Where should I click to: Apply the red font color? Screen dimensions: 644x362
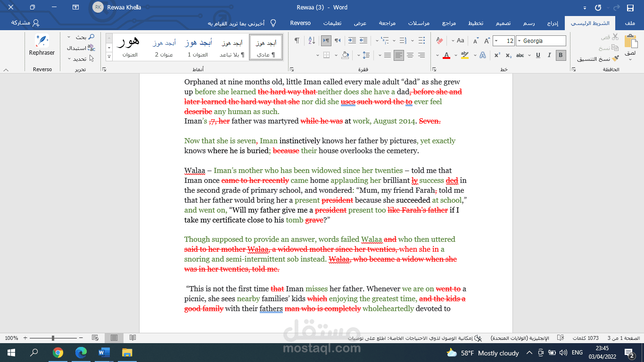pos(446,55)
